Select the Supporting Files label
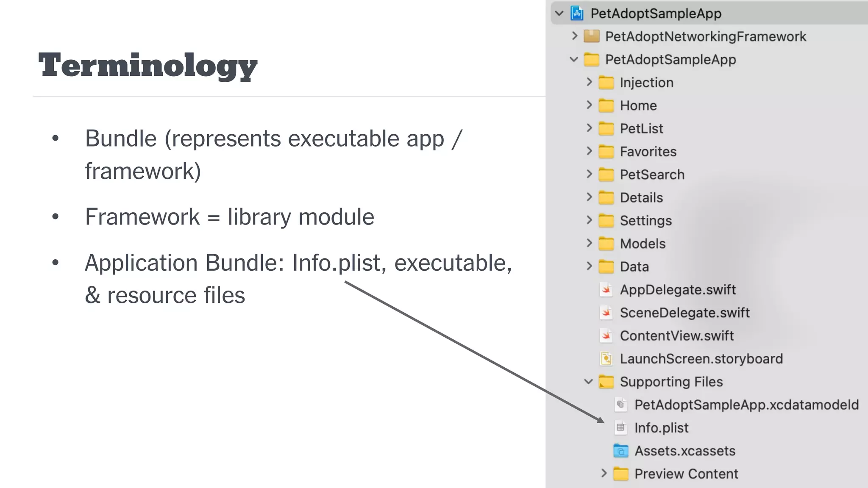Viewport: 868px width, 488px height. coord(671,382)
